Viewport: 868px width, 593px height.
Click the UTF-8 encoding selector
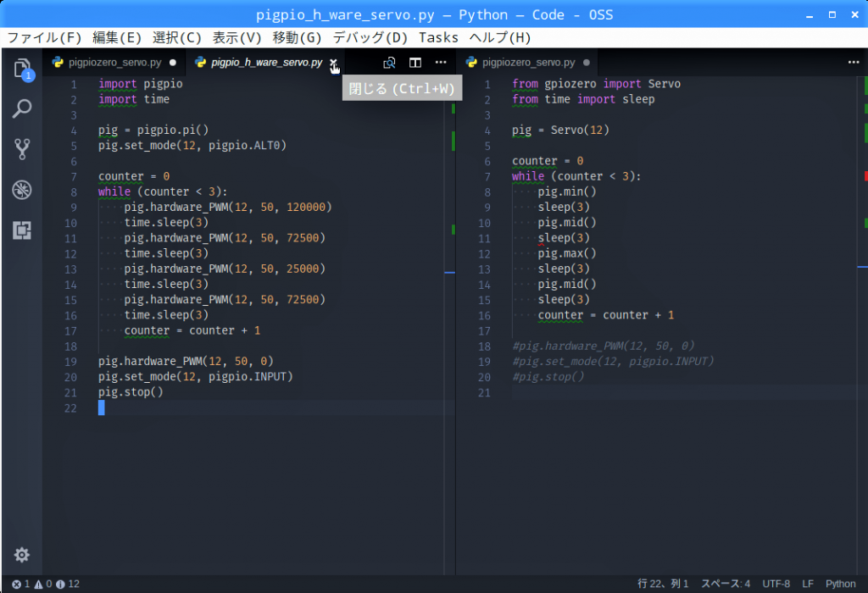[776, 584]
